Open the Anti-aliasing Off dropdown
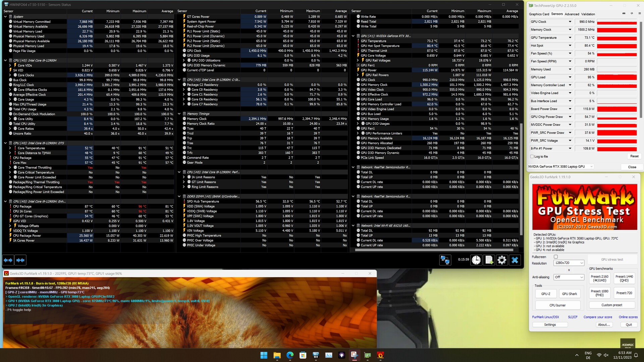 [569, 277]
